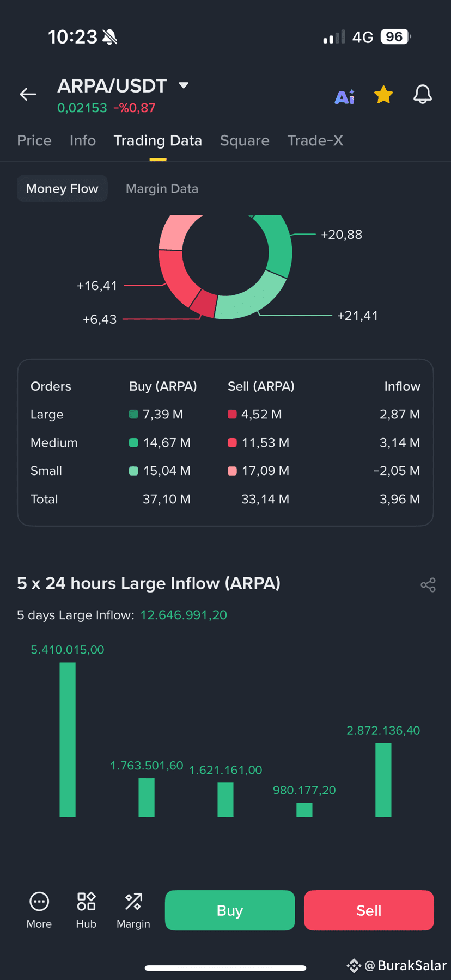Tap 5 days Large Inflow total 12.646.991,20
This screenshot has width=451, height=980.
click(x=184, y=615)
